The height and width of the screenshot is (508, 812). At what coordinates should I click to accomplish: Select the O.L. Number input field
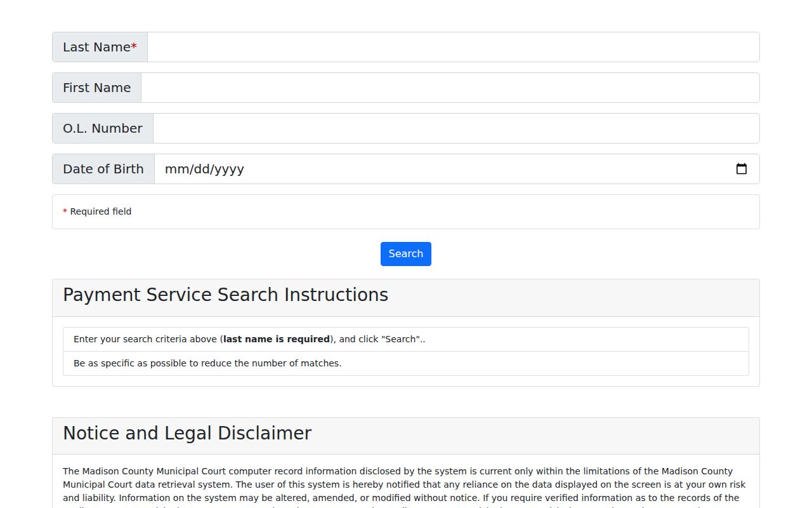click(x=456, y=128)
